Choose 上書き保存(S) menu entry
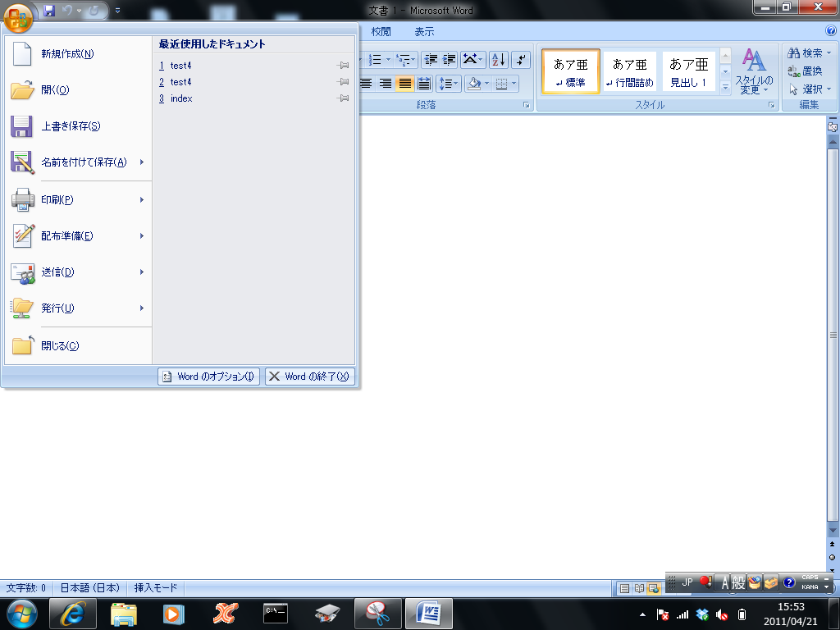The width and height of the screenshot is (840, 630). point(78,126)
